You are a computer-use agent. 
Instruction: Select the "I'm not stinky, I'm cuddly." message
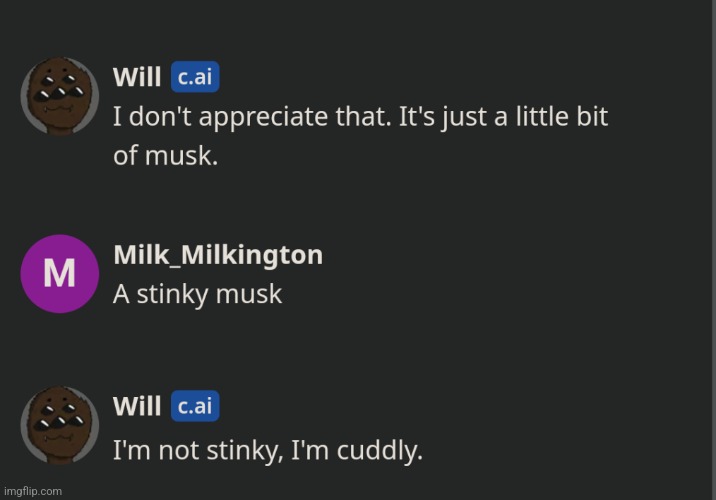268,450
